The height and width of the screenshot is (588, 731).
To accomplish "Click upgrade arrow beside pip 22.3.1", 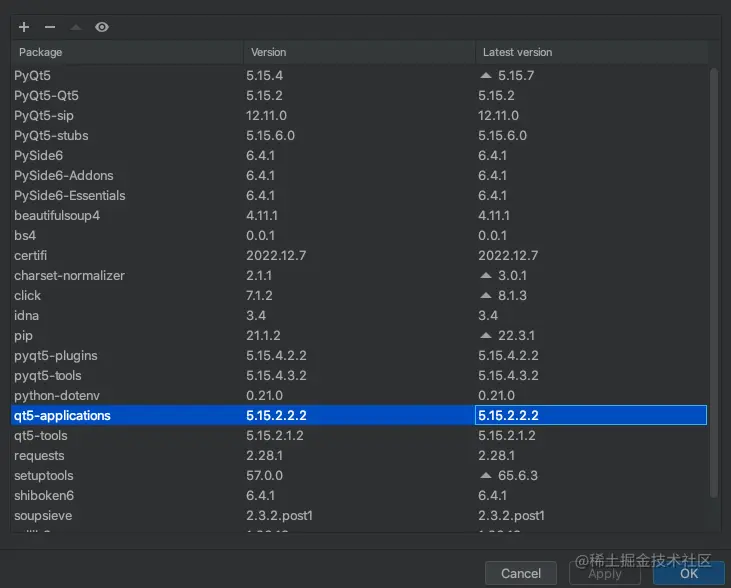I will [x=486, y=335].
